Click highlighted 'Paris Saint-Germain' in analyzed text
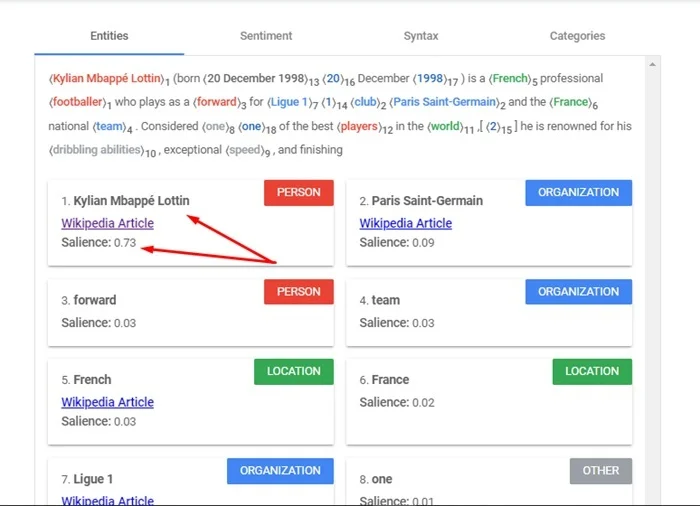The image size is (700, 506). 445,102
